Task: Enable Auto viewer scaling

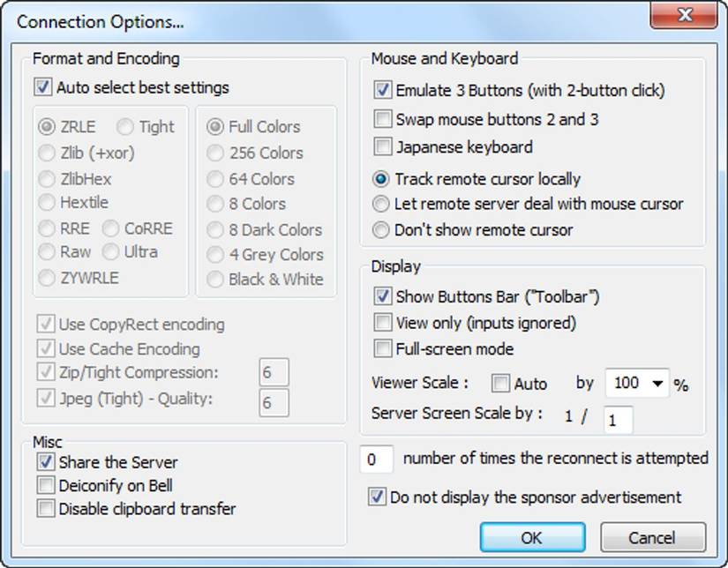Action: click(499, 384)
